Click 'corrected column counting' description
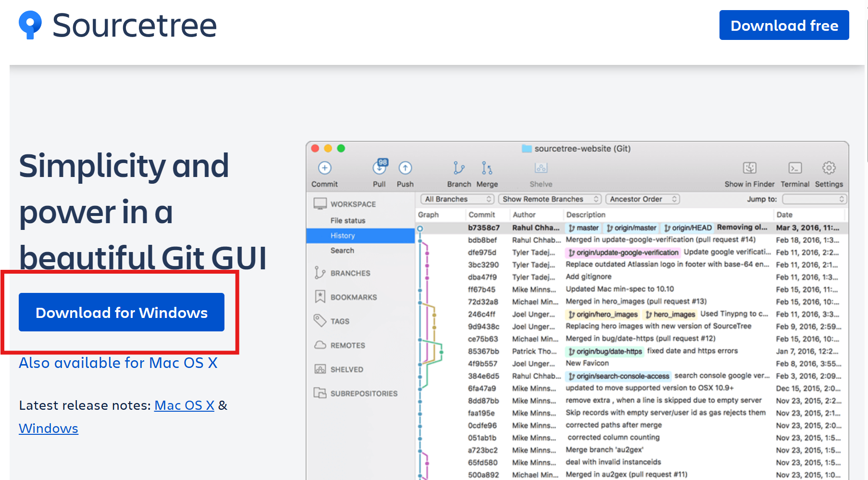 pyautogui.click(x=613, y=437)
